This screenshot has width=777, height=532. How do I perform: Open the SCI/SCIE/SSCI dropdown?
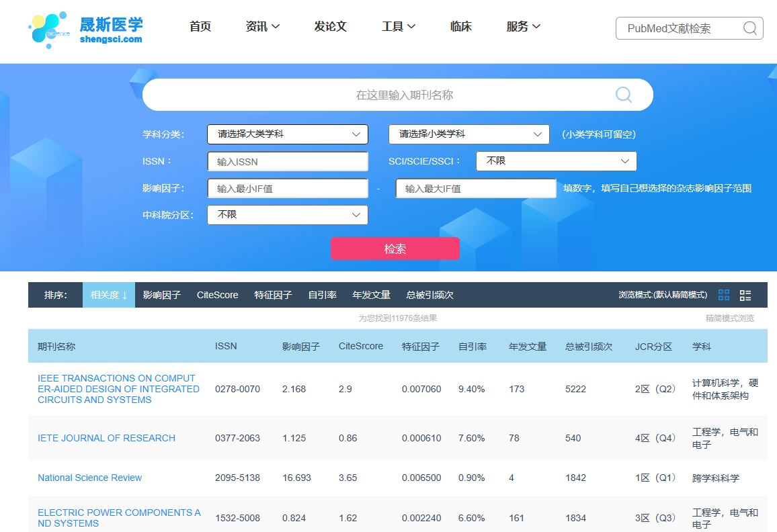(x=556, y=161)
